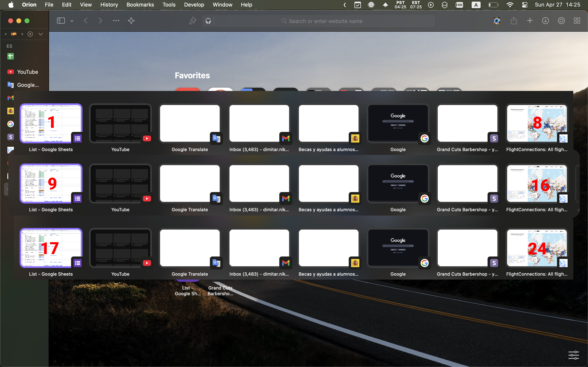
Task: Click the pin tab icon
Action: (193, 21)
